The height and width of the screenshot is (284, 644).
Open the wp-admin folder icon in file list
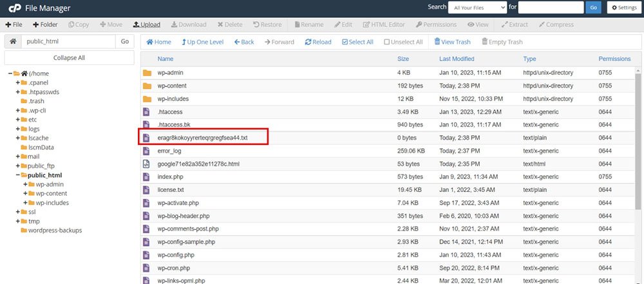click(x=147, y=73)
